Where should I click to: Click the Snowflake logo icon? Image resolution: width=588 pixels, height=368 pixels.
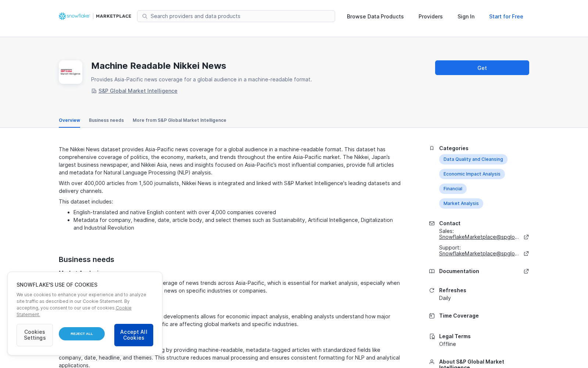62,16
